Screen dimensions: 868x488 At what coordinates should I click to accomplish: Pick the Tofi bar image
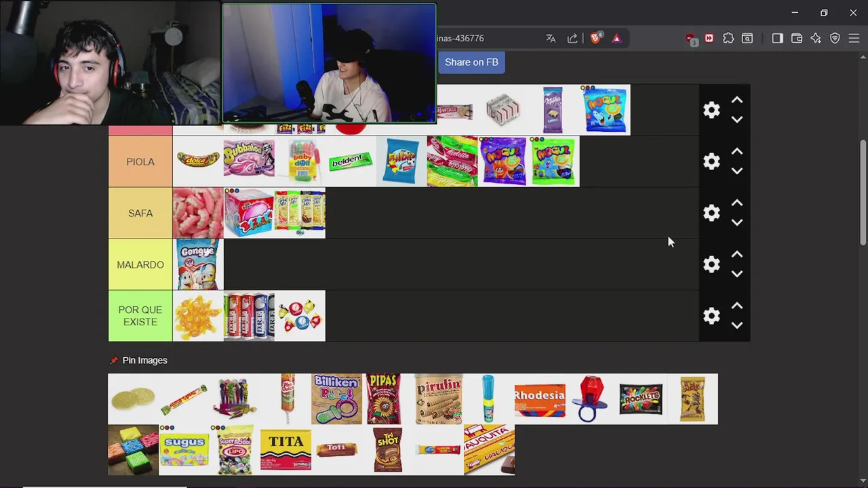pyautogui.click(x=336, y=450)
